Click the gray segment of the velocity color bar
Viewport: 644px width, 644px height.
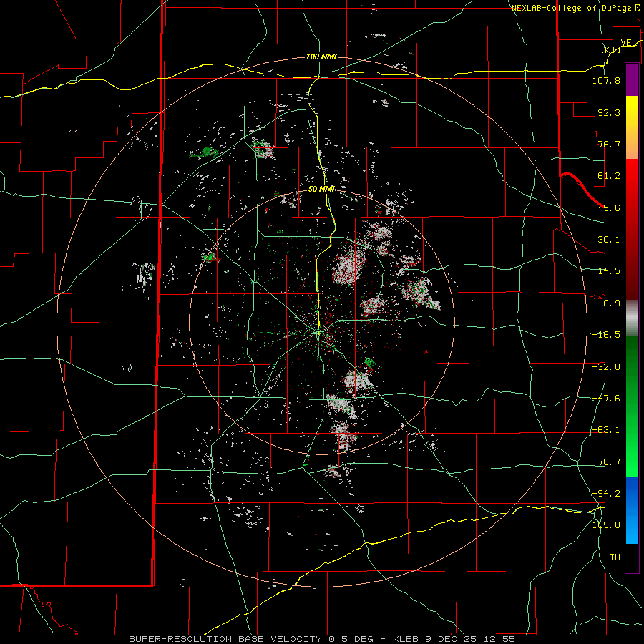(x=632, y=318)
